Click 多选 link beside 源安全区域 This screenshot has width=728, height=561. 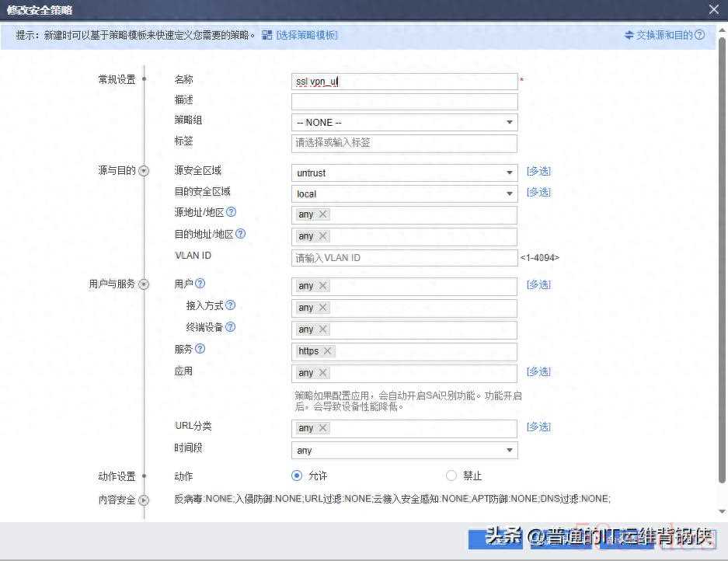(538, 171)
